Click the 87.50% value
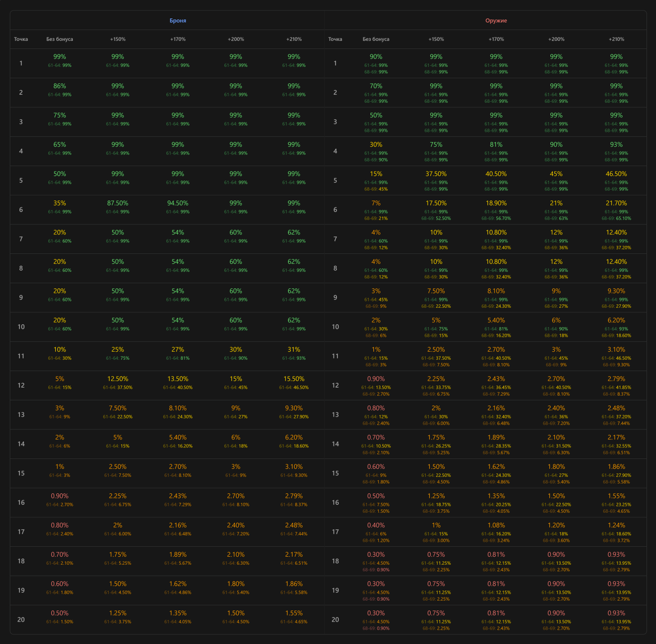 118,204
